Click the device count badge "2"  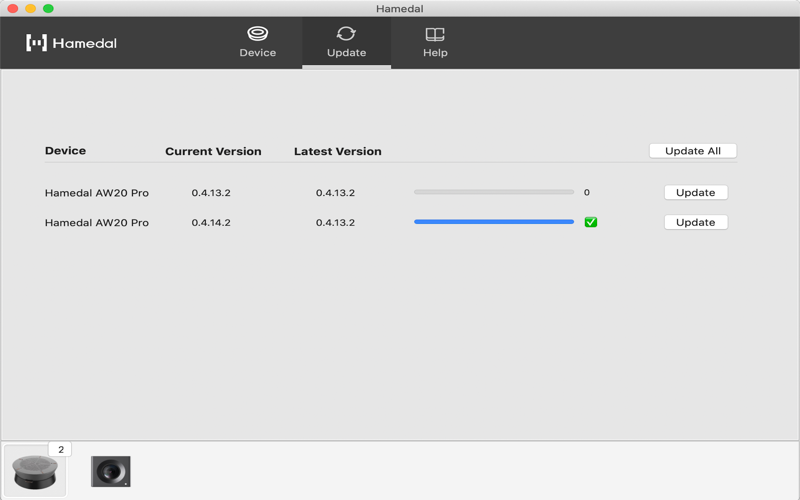click(x=61, y=449)
